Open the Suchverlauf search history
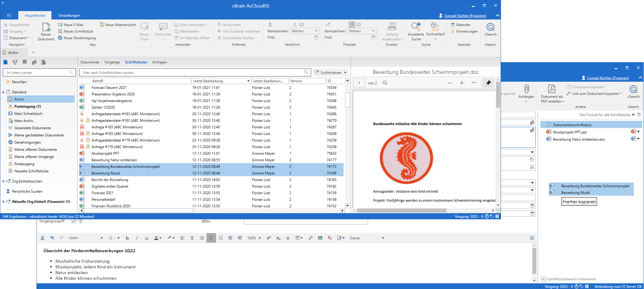This screenshot has height=289, width=644. click(x=435, y=31)
